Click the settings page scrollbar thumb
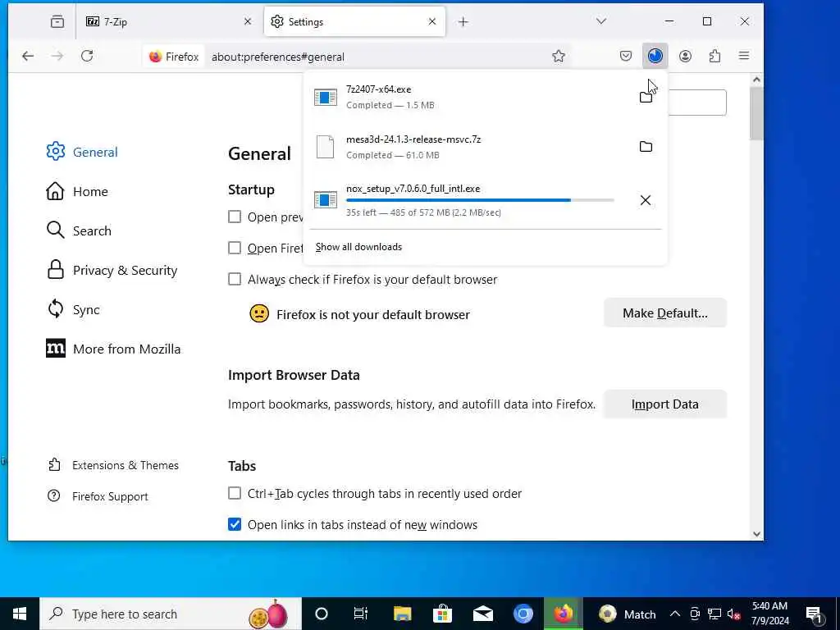840x630 pixels. 756,113
